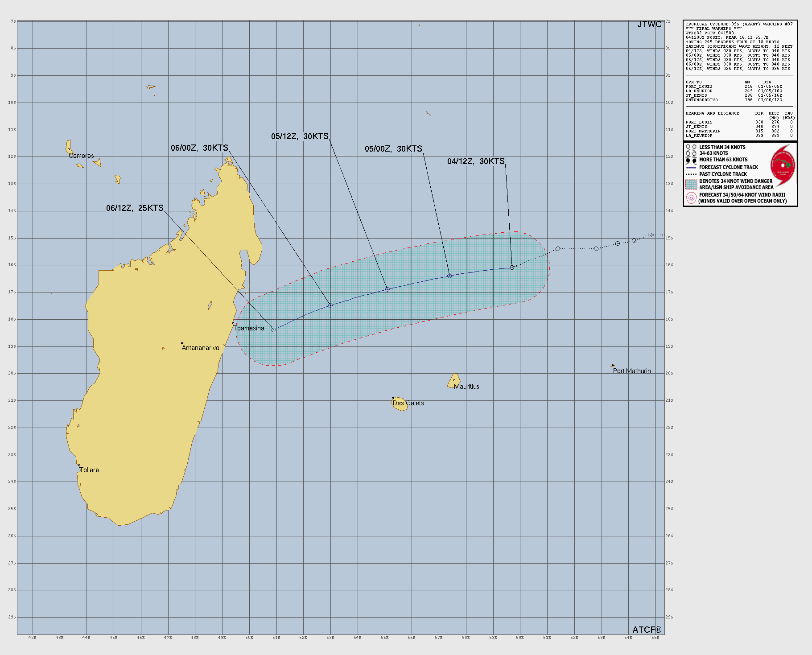This screenshot has width=812, height=655.
Task: Click the ATCF label at bottom right
Action: tap(646, 629)
